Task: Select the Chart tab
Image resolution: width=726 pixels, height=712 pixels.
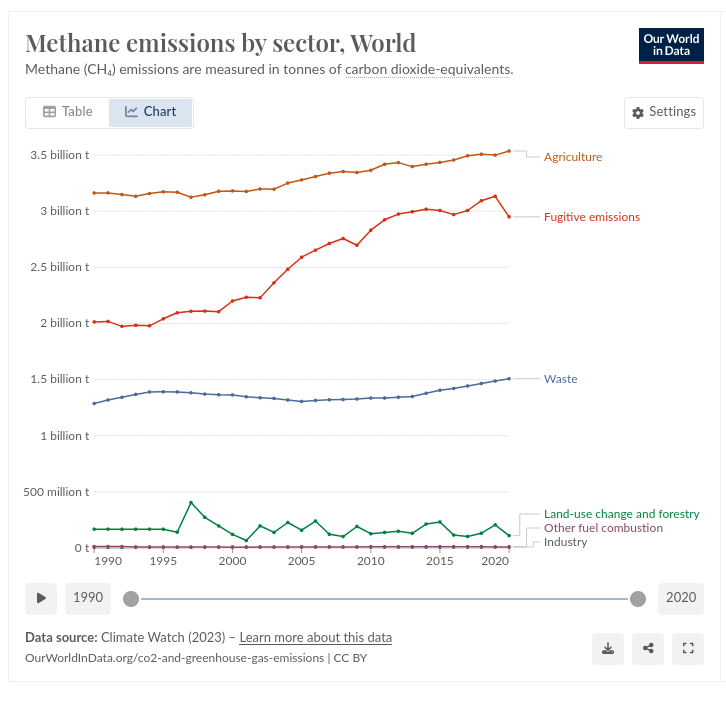Action: click(150, 112)
